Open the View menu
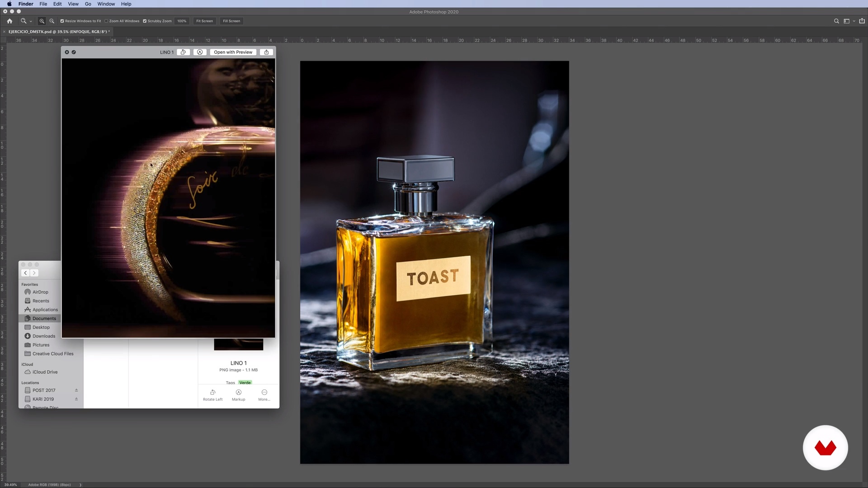868x488 pixels. click(73, 4)
